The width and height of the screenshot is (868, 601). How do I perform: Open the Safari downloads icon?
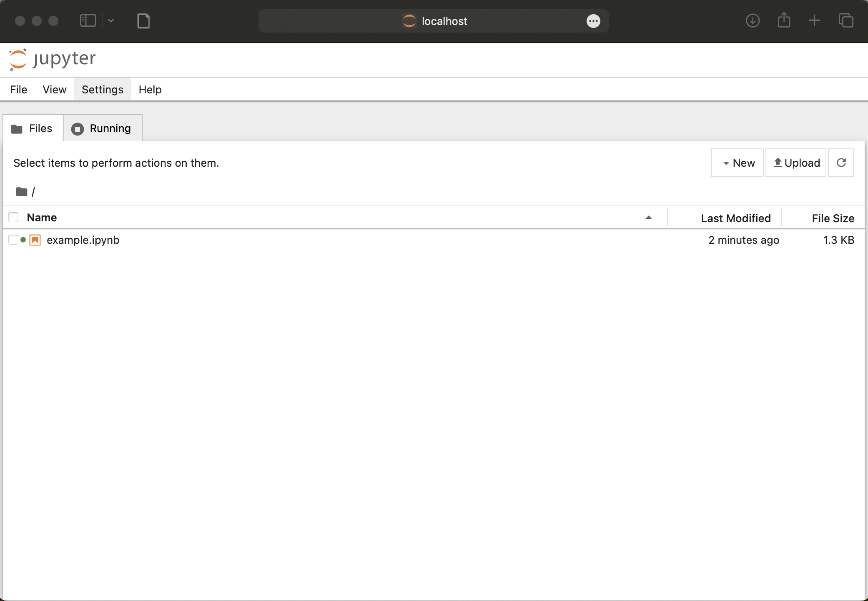point(753,21)
